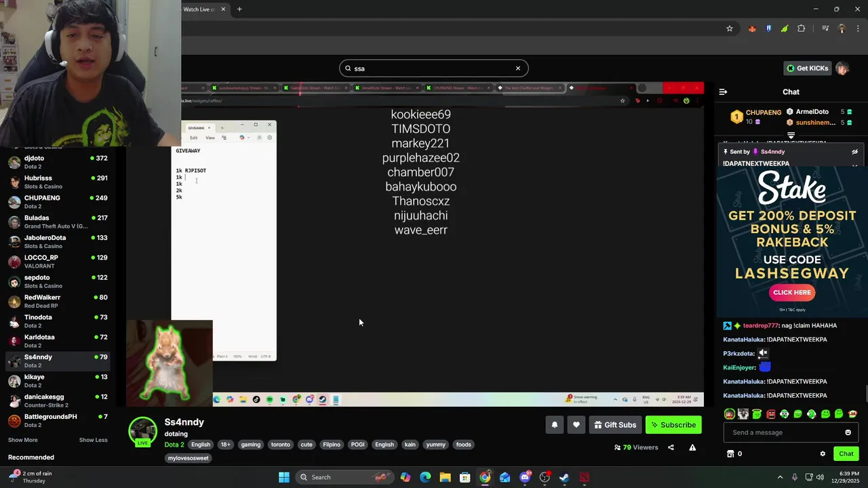Report the stream warning icon
Screen dimensions: 868x488
click(692, 447)
